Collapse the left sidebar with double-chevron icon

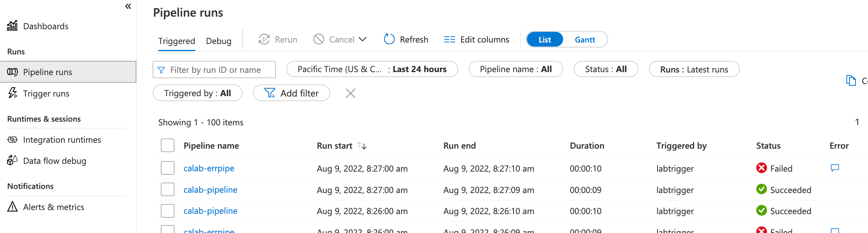tap(128, 6)
